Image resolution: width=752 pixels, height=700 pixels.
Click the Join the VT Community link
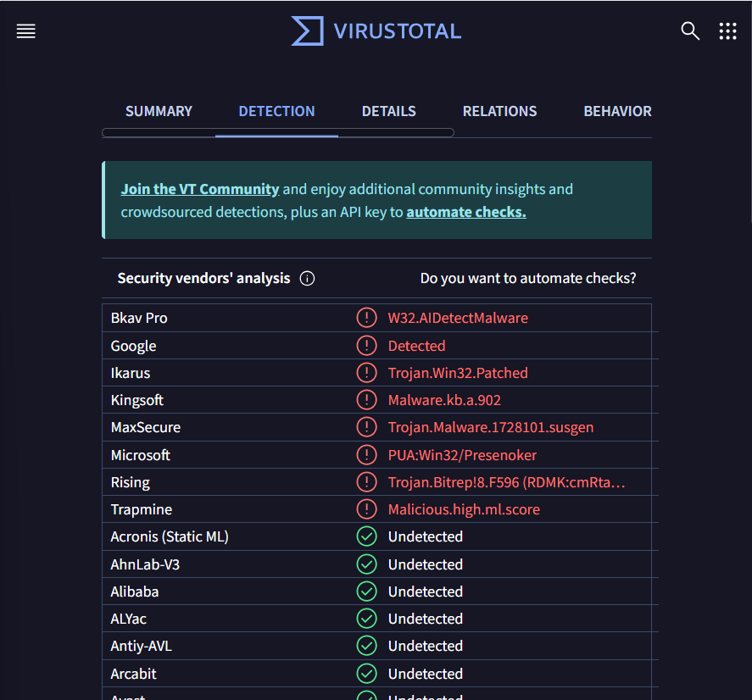click(x=200, y=189)
